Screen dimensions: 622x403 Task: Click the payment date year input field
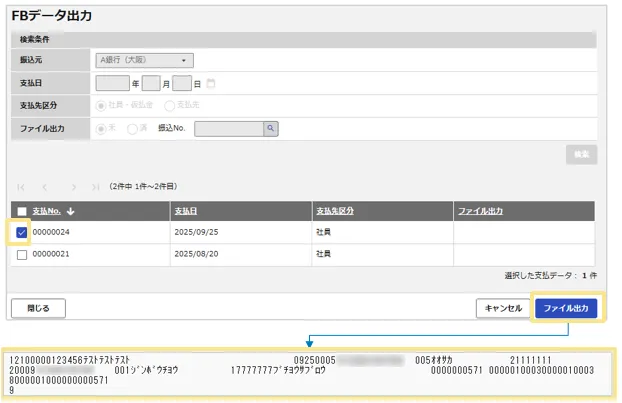click(x=113, y=83)
